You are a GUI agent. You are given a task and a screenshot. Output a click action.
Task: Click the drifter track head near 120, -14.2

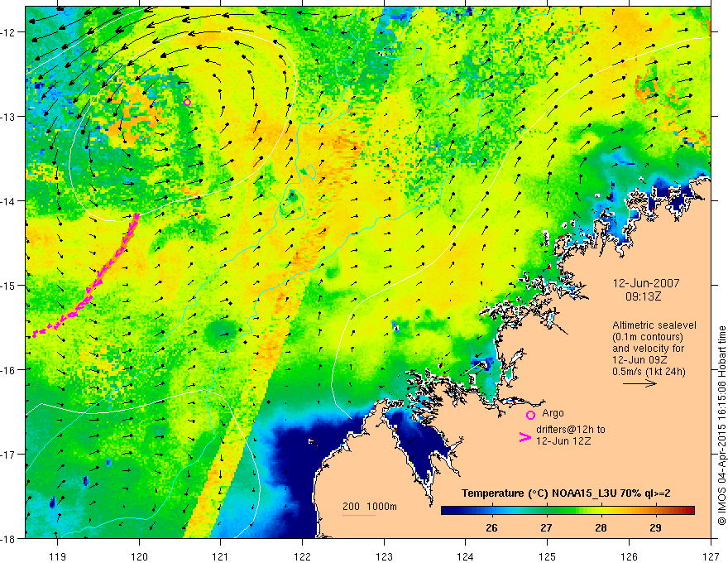tap(136, 216)
